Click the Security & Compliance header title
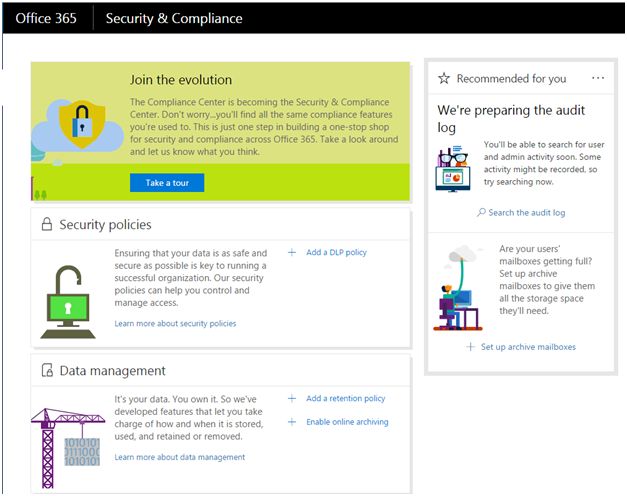The width and height of the screenshot is (627, 496). (x=174, y=18)
